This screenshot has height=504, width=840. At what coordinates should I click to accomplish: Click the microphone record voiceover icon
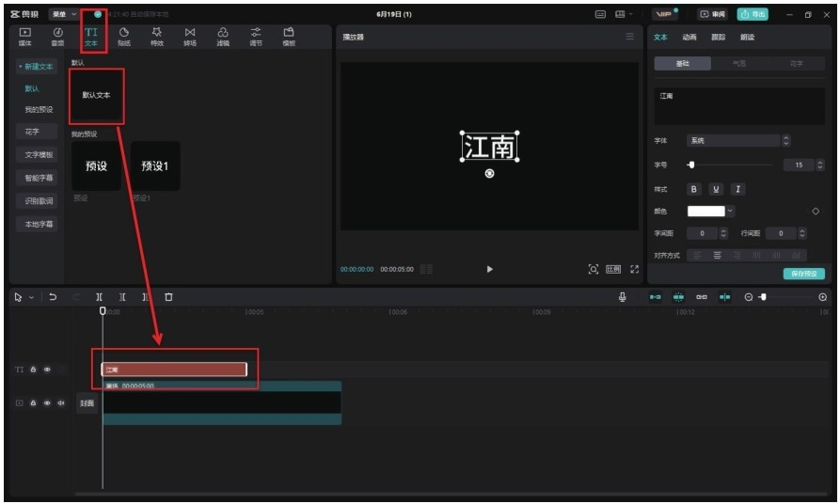pos(622,297)
